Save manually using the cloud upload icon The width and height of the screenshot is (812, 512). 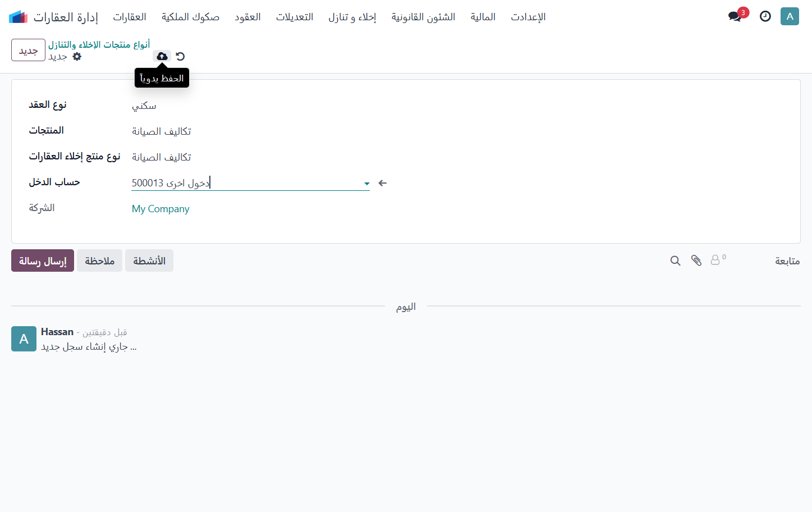click(x=162, y=56)
